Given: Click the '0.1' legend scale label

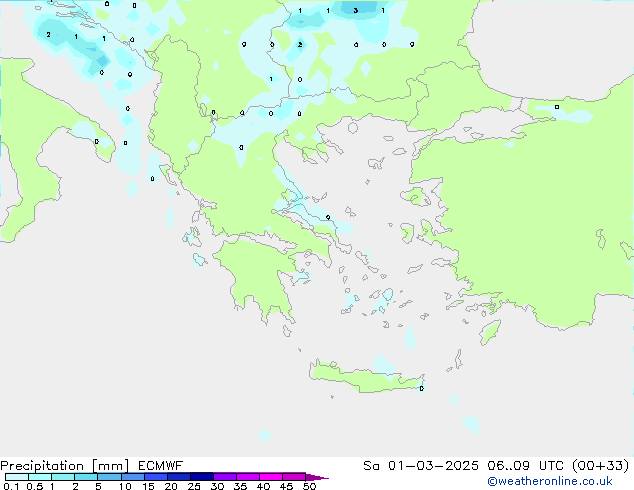Looking at the screenshot, I should point(11,486).
